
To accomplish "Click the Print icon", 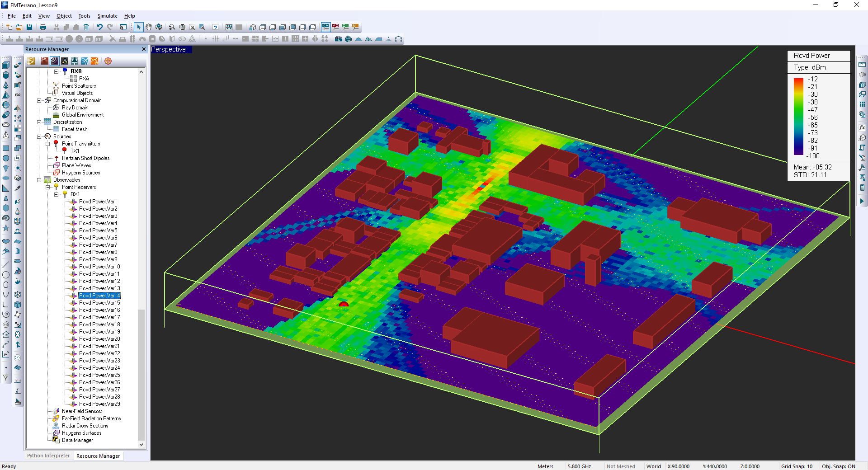I will coord(43,27).
